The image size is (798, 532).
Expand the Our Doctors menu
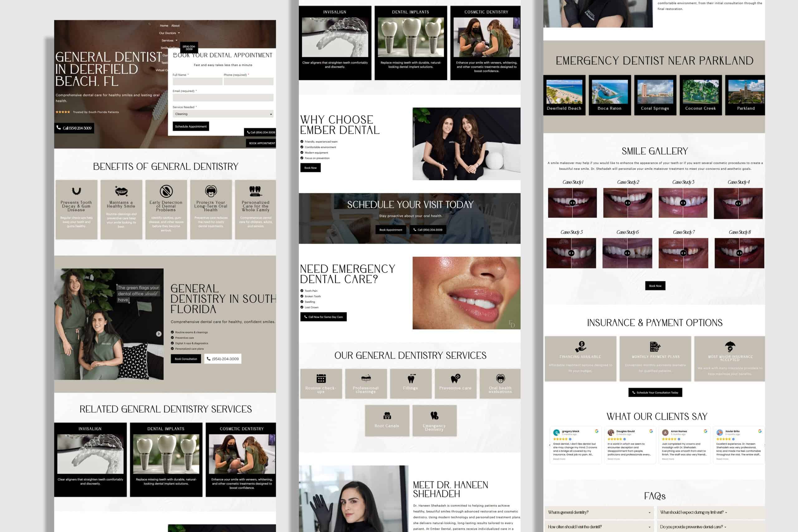[x=169, y=33]
